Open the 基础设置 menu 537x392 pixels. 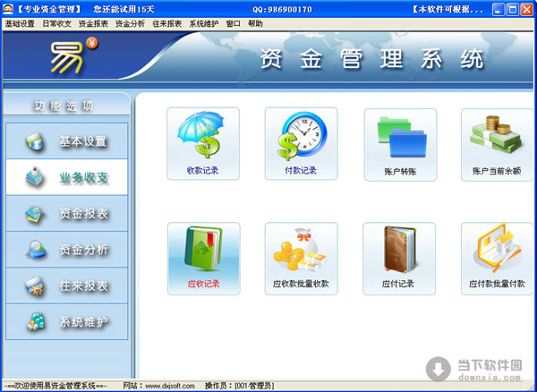click(20, 23)
